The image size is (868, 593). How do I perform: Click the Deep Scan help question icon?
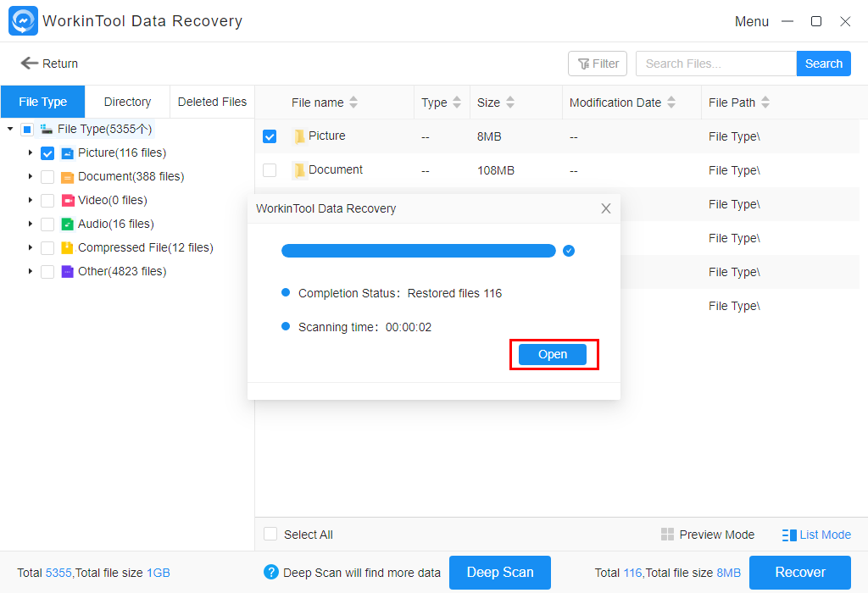(x=271, y=573)
